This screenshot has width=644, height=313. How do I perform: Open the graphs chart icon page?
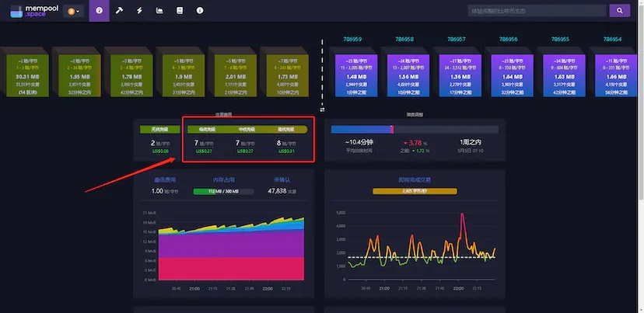[159, 11]
